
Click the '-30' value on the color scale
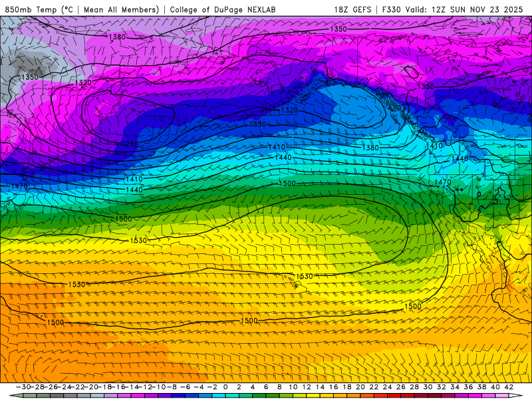[x=23, y=387]
